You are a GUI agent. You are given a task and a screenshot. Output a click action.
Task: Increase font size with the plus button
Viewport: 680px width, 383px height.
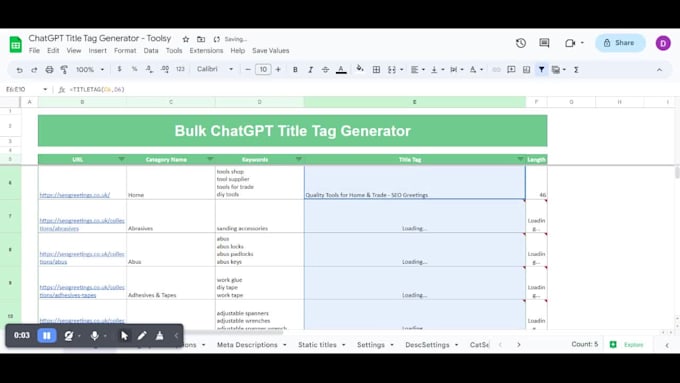pos(278,69)
